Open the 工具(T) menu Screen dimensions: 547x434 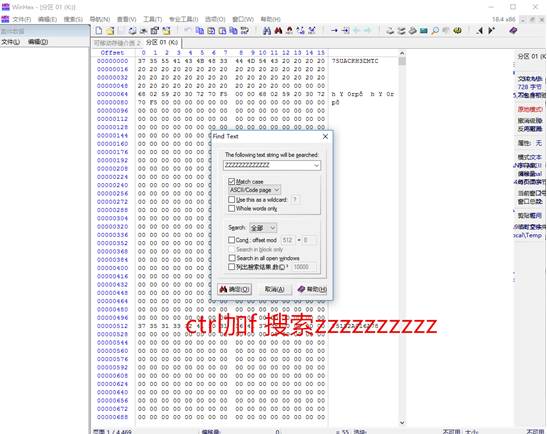(x=152, y=19)
